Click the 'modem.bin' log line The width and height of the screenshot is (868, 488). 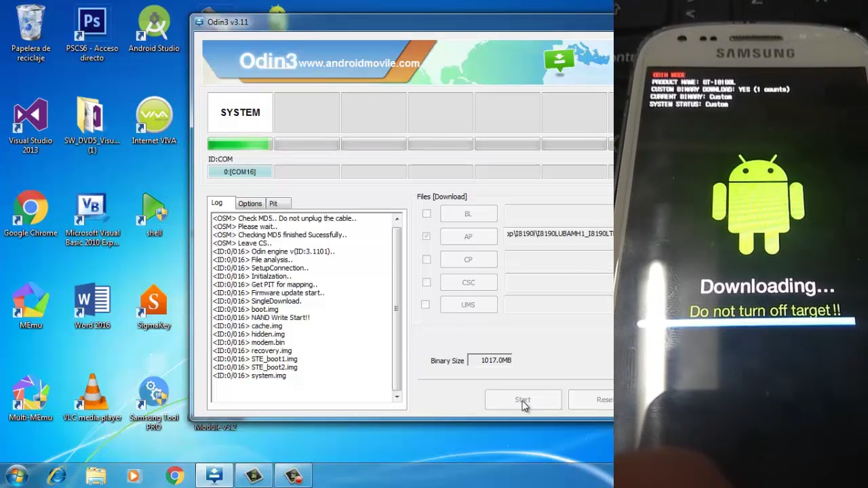(249, 342)
